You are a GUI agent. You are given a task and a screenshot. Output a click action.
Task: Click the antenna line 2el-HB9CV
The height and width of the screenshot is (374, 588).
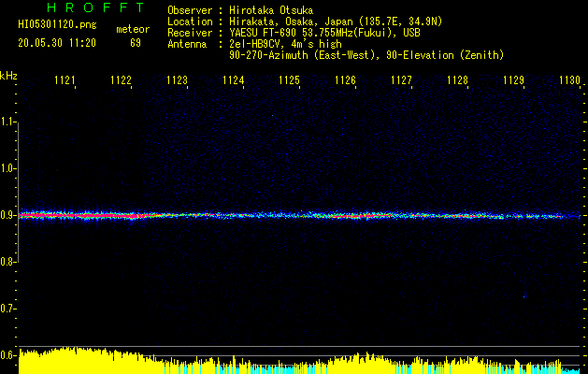point(285,44)
